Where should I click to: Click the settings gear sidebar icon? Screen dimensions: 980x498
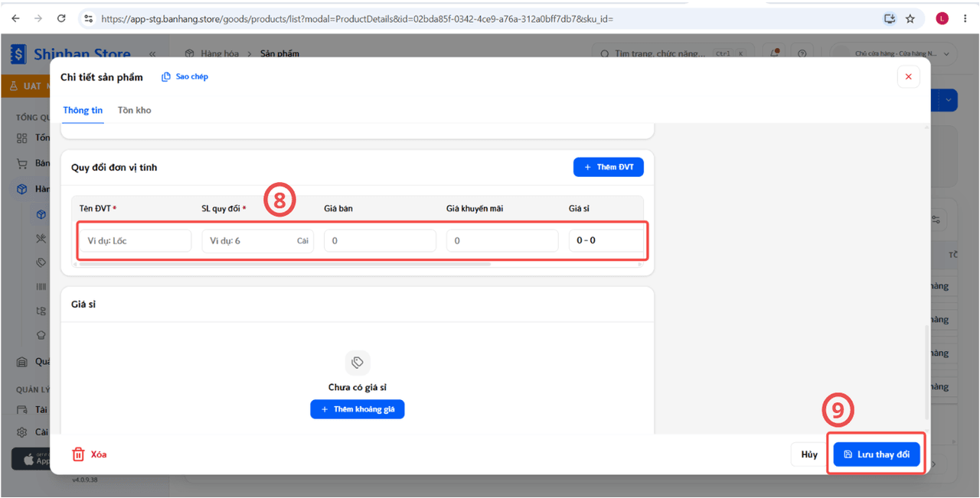coord(22,432)
